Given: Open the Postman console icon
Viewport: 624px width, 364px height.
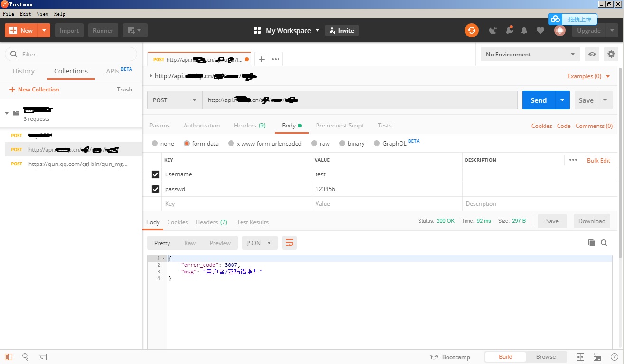Looking at the screenshot, I should point(43,357).
